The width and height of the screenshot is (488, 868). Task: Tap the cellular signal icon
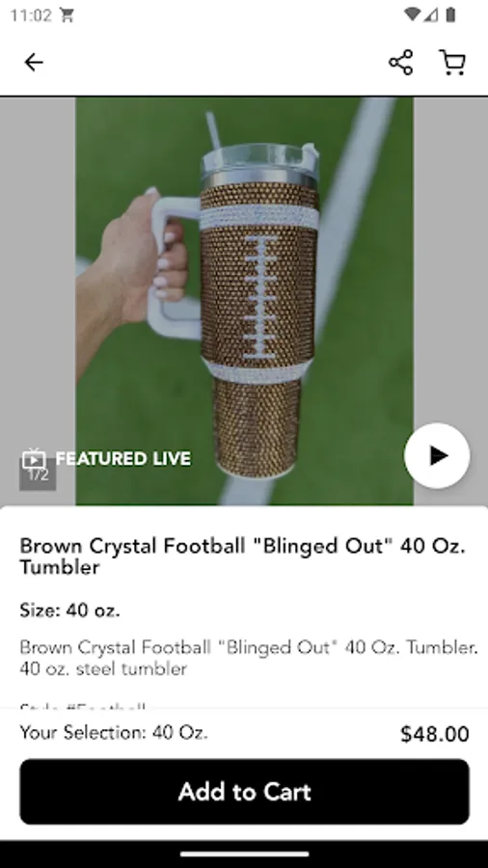tap(431, 14)
